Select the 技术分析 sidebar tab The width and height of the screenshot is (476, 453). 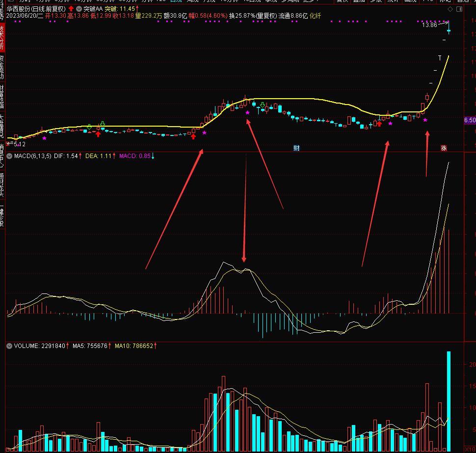pyautogui.click(x=2, y=37)
